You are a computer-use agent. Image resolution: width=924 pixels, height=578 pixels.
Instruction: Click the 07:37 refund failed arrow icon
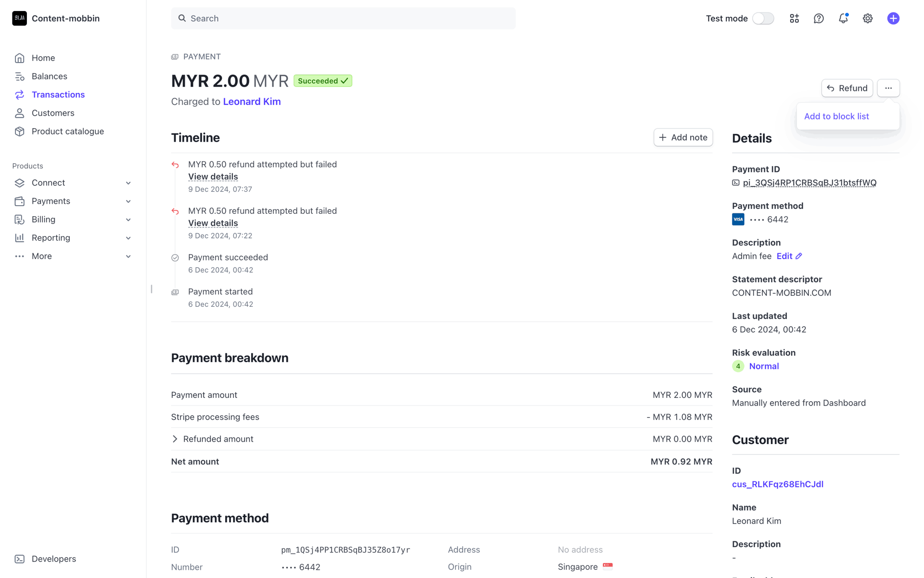175,165
